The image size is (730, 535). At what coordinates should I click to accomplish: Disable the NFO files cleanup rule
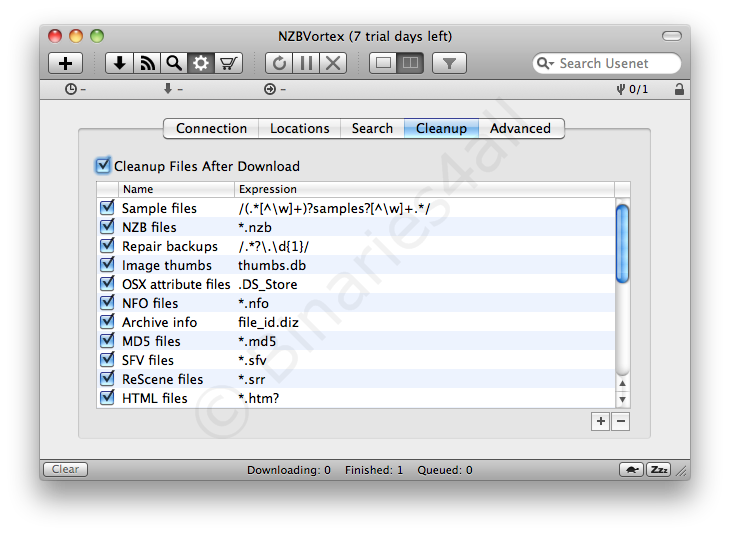[x=108, y=303]
